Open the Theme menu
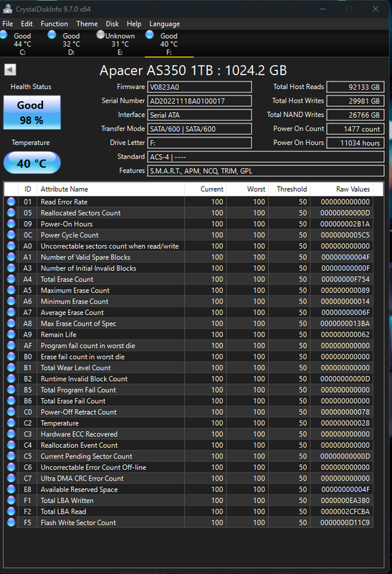 87,24
